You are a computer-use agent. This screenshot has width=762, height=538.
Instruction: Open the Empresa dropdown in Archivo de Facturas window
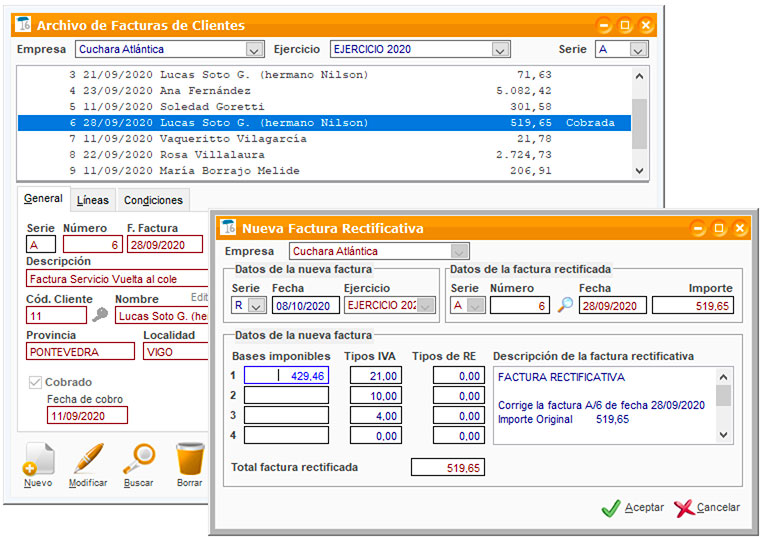coord(254,50)
